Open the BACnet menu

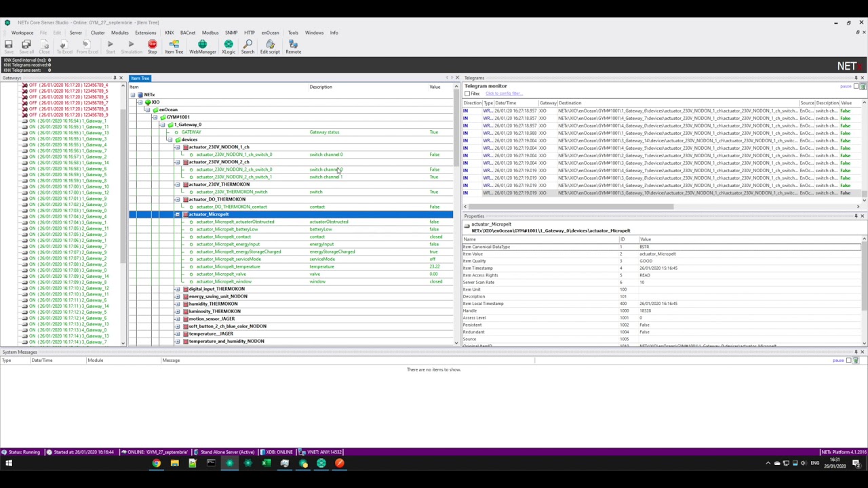coord(188,33)
